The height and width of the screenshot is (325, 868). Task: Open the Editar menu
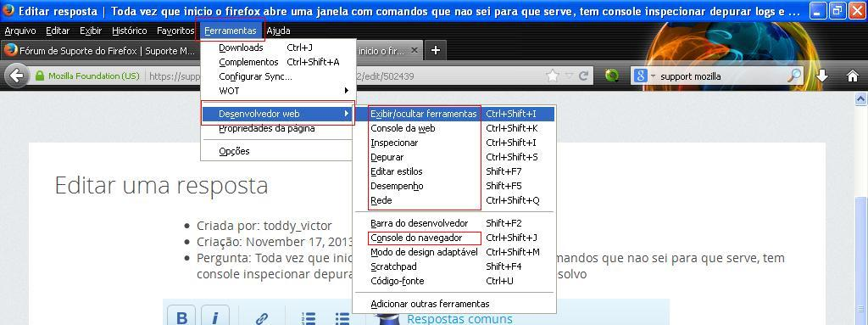tap(58, 31)
